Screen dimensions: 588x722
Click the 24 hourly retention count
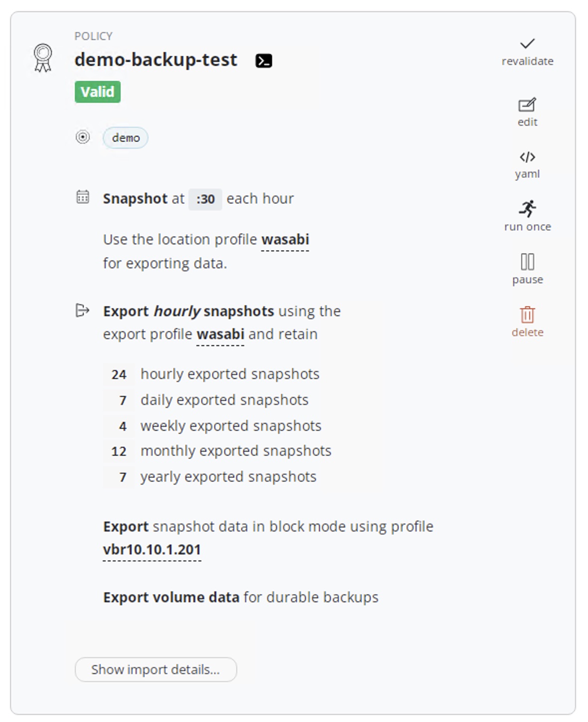coord(119,374)
